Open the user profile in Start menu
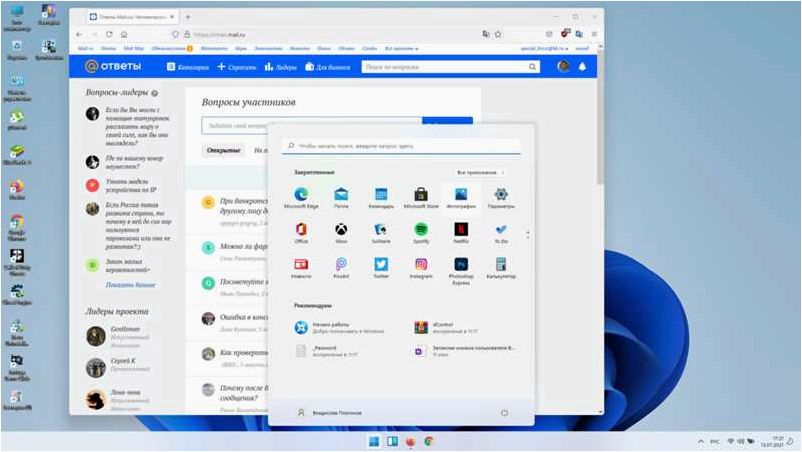 tap(329, 413)
